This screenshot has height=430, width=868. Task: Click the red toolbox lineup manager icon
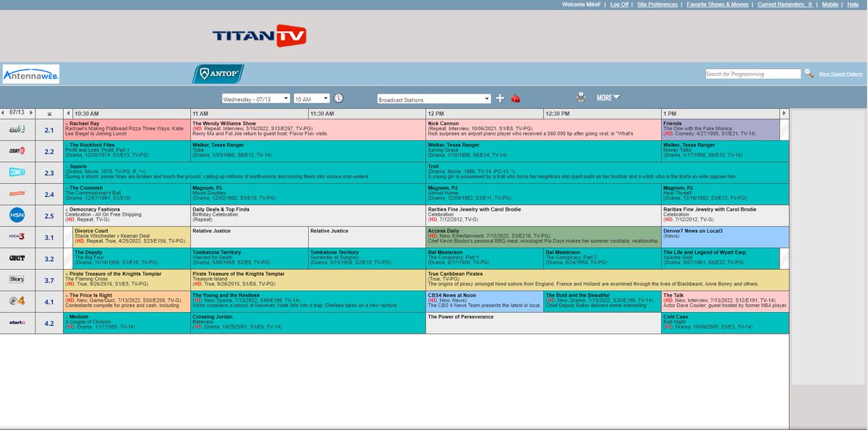pos(516,98)
